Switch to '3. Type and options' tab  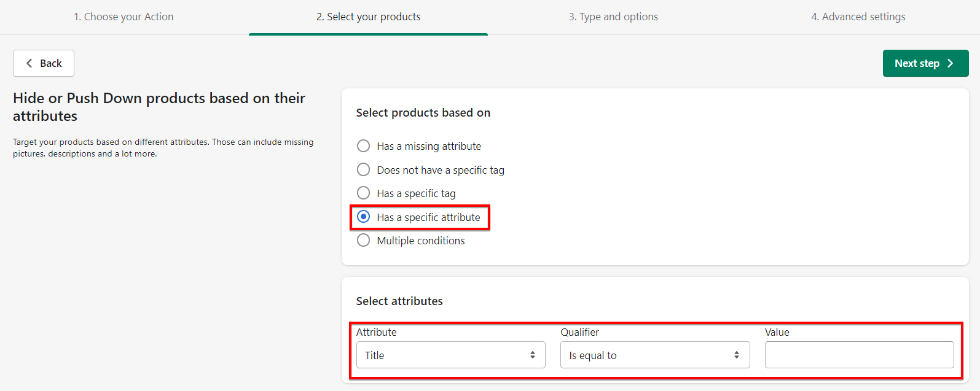[613, 17]
